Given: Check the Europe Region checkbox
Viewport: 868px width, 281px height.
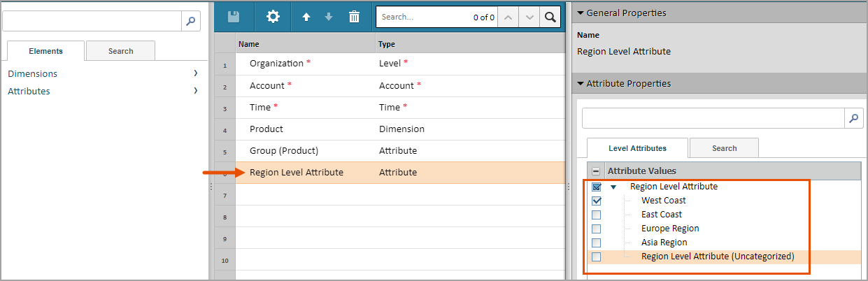Looking at the screenshot, I should click(596, 229).
